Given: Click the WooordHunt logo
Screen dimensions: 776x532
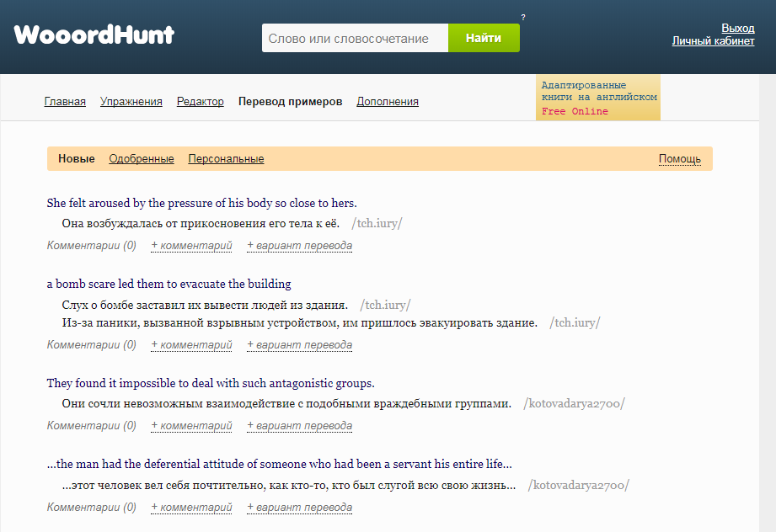Looking at the screenshot, I should pos(94,35).
